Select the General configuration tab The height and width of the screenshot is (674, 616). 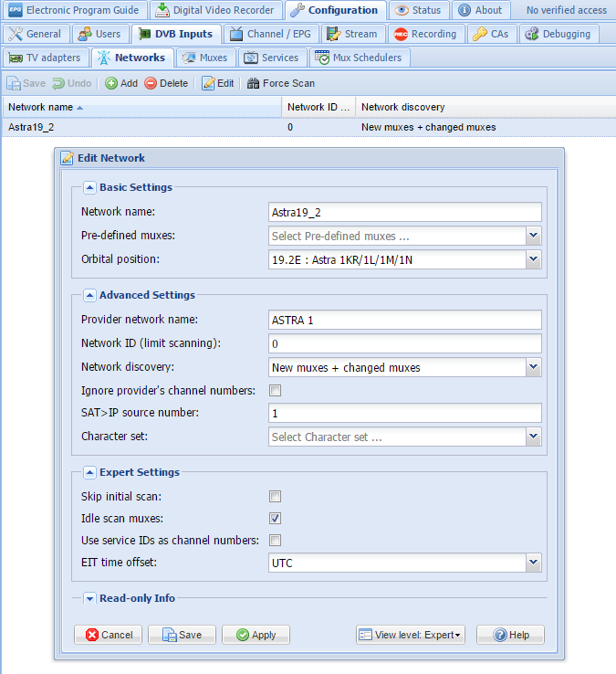pyautogui.click(x=36, y=34)
